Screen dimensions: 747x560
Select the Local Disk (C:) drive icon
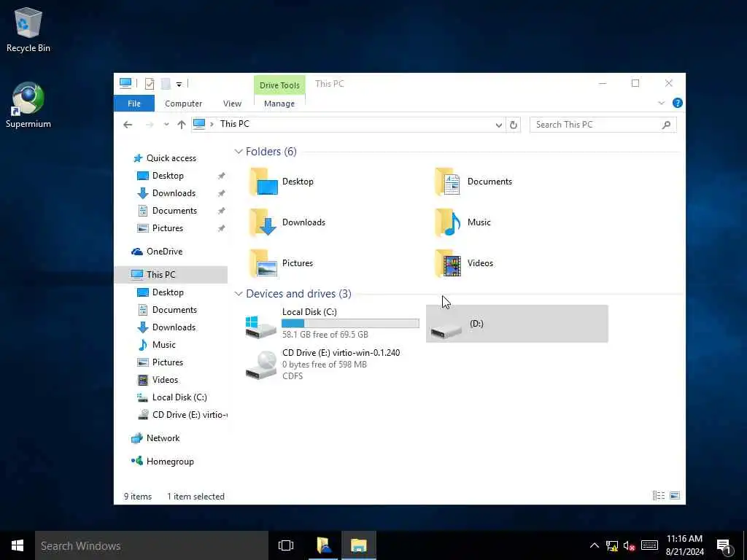tap(260, 327)
